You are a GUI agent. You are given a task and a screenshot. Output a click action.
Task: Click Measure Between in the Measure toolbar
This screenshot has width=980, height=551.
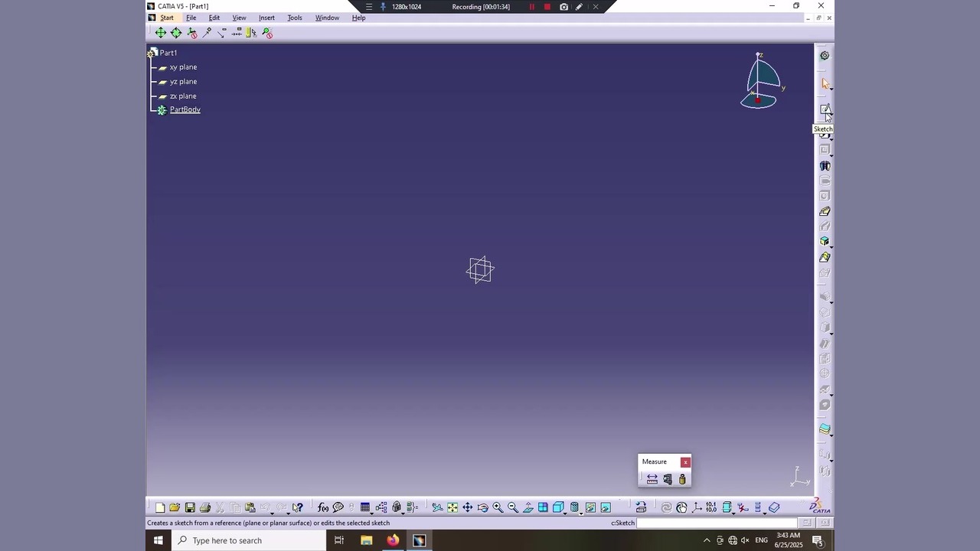click(652, 479)
